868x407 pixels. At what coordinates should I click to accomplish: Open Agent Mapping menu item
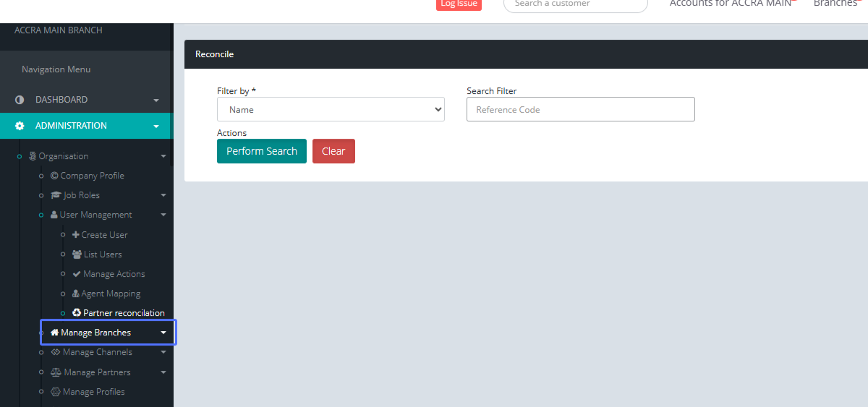point(111,294)
